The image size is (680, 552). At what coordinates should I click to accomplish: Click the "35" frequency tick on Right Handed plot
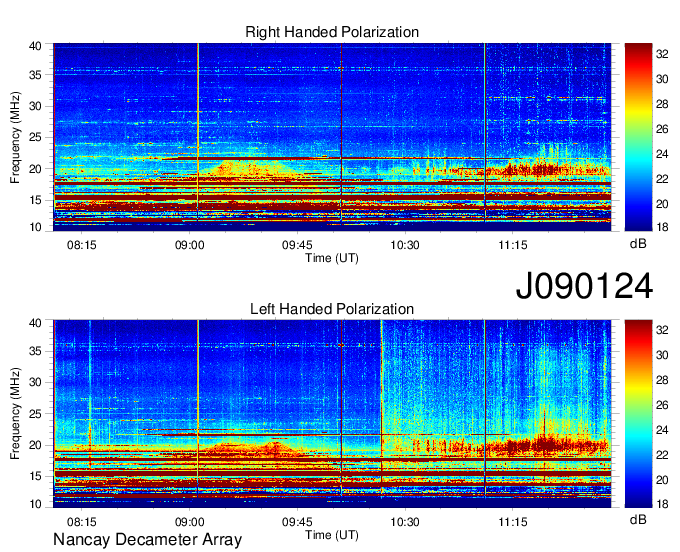tap(35, 75)
